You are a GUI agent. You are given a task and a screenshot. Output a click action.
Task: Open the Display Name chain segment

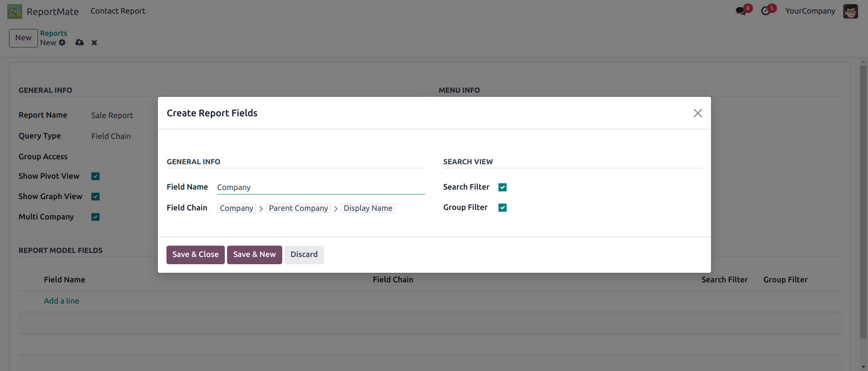pos(368,208)
